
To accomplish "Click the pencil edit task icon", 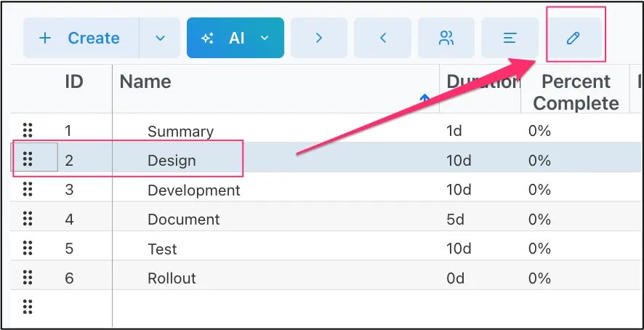I will pyautogui.click(x=573, y=38).
